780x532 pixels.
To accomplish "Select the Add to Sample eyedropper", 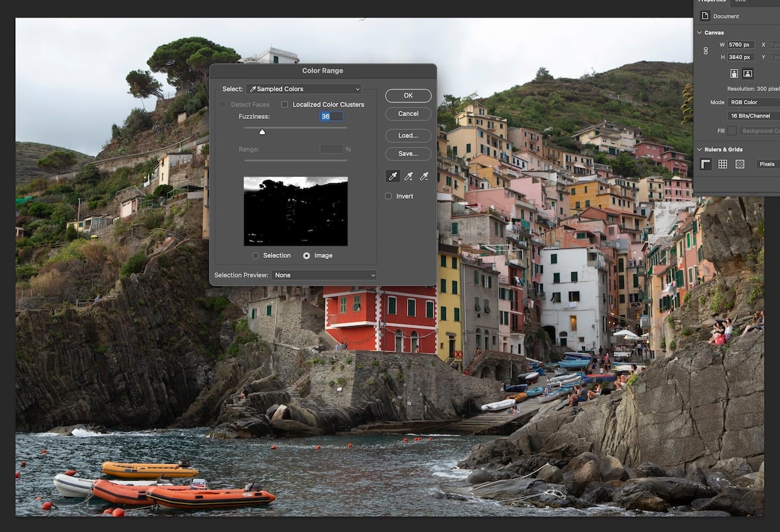I will (408, 175).
